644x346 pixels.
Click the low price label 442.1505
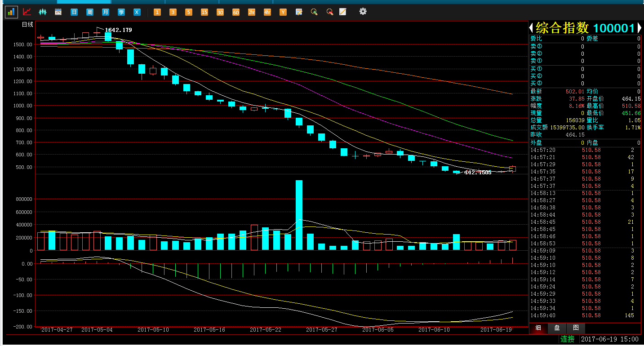(478, 173)
